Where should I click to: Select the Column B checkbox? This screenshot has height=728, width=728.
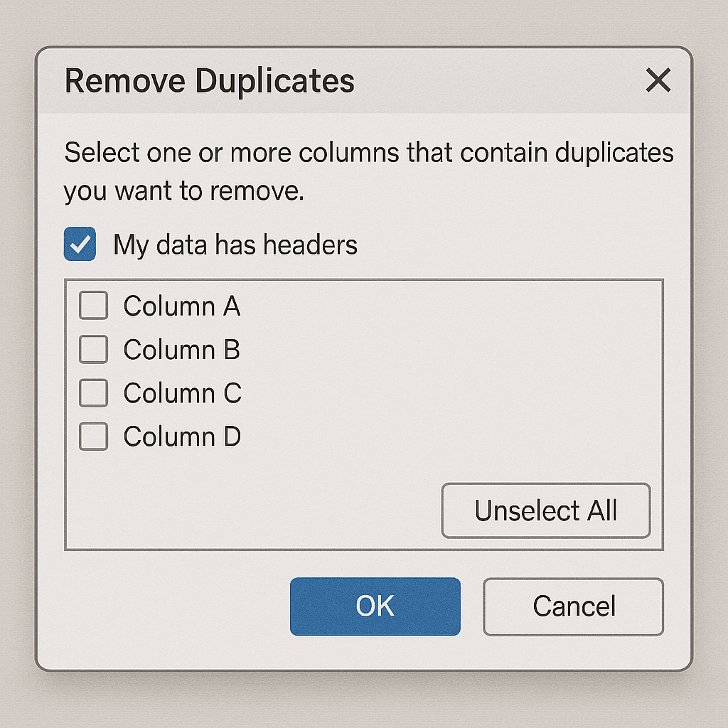pyautogui.click(x=93, y=350)
